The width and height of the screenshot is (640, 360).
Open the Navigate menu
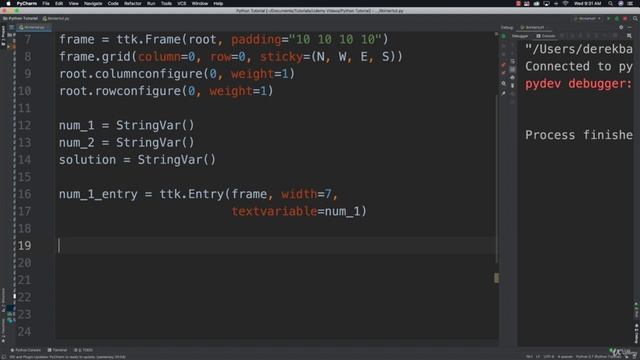coord(93,3)
